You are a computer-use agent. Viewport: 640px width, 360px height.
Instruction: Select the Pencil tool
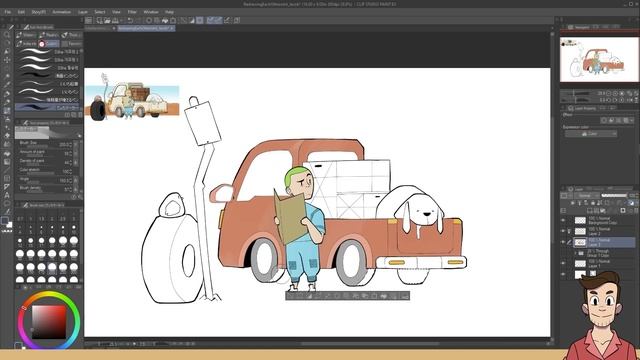pos(7,102)
